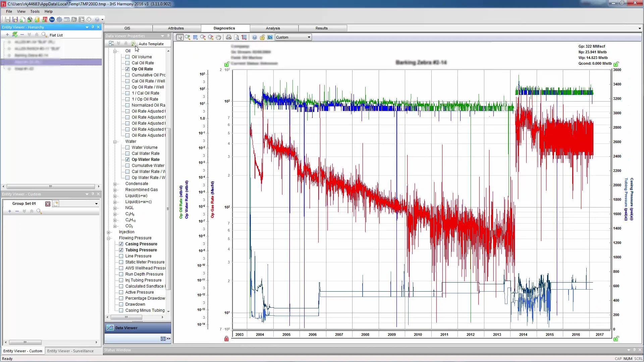Click the save icon in main toolbar
Screen dimensions: 644x362
point(8,19)
